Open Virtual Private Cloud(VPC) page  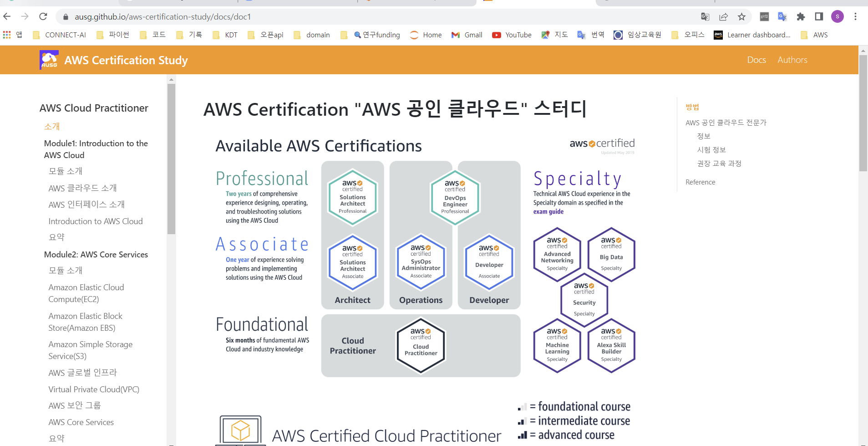point(94,389)
